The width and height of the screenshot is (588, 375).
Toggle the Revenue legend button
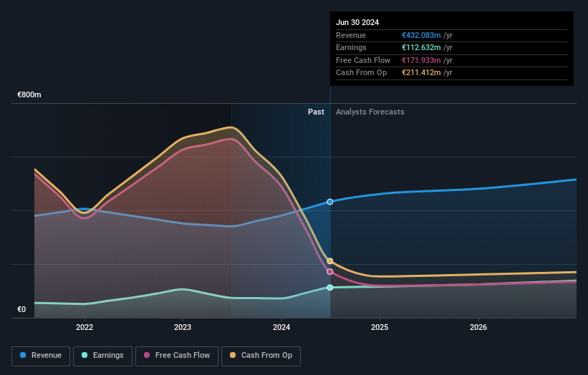[41, 356]
